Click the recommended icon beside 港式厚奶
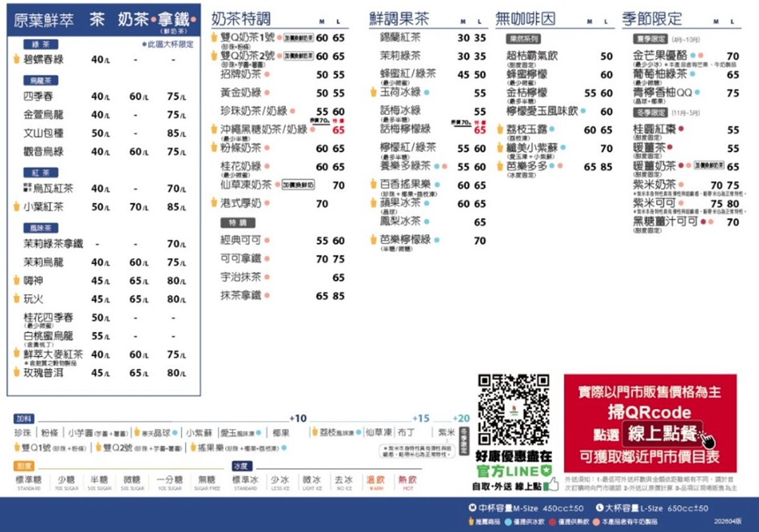The image size is (759, 532). 214,203
